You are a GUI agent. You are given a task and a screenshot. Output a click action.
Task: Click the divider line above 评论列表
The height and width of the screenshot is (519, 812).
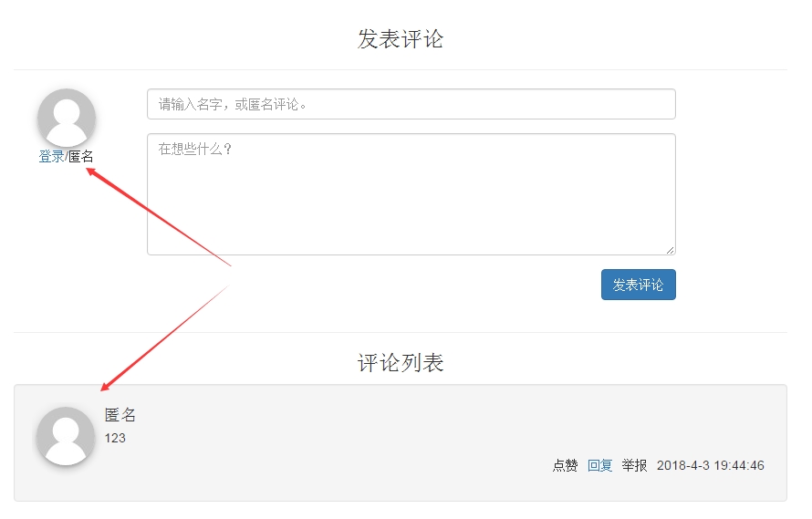[x=401, y=332]
